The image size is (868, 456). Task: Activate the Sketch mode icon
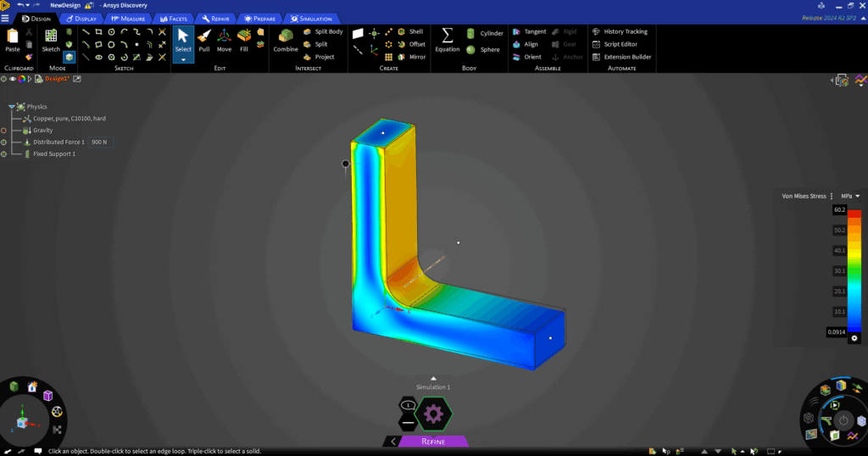51,36
